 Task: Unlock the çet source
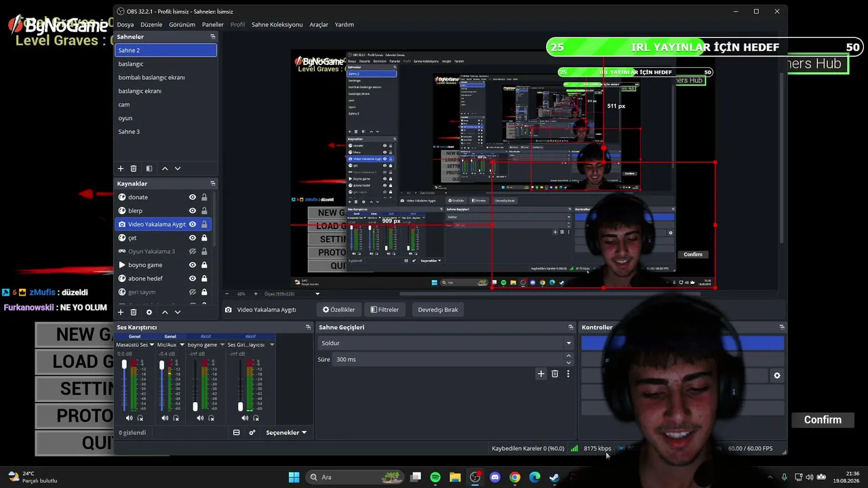(204, 238)
